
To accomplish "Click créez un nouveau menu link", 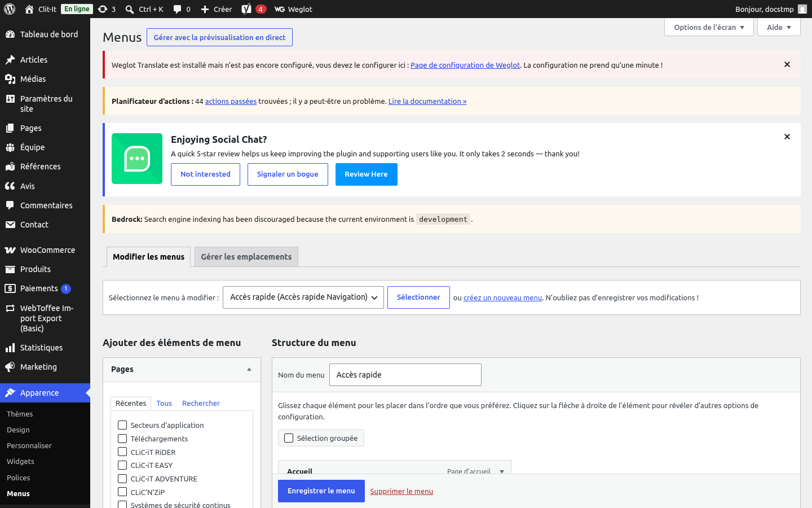I will pos(502,297).
